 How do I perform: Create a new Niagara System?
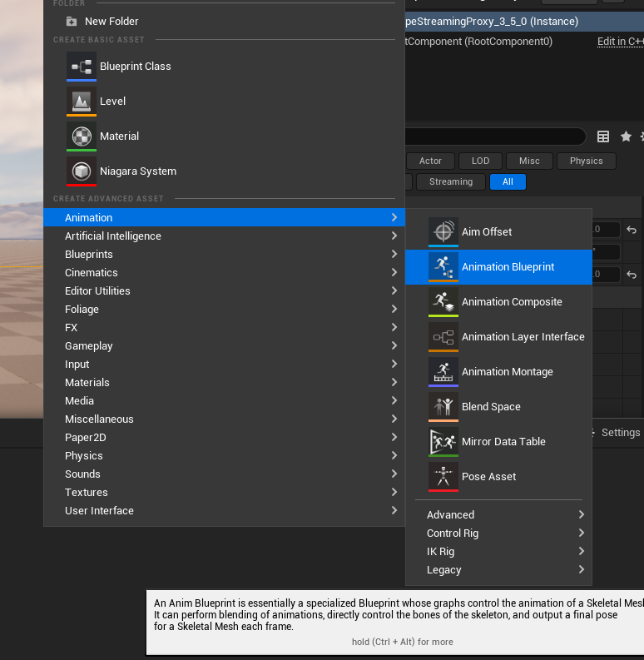click(x=224, y=171)
